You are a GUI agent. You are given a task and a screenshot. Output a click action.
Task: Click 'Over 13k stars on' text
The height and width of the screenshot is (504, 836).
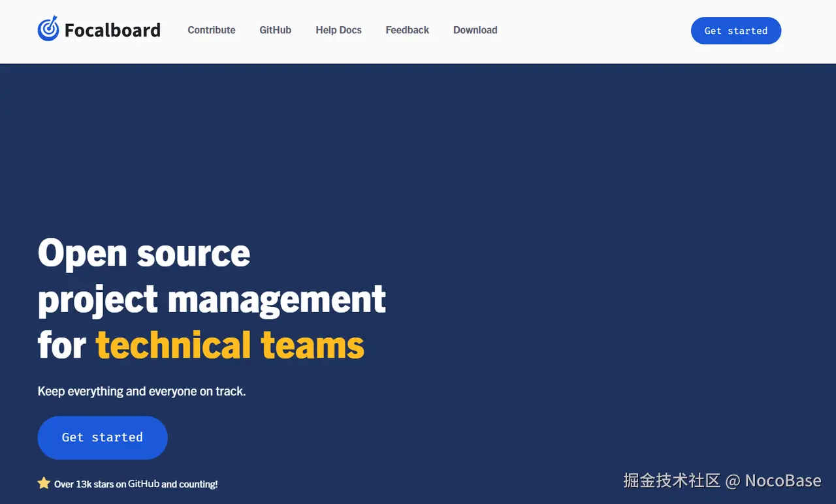click(x=90, y=484)
